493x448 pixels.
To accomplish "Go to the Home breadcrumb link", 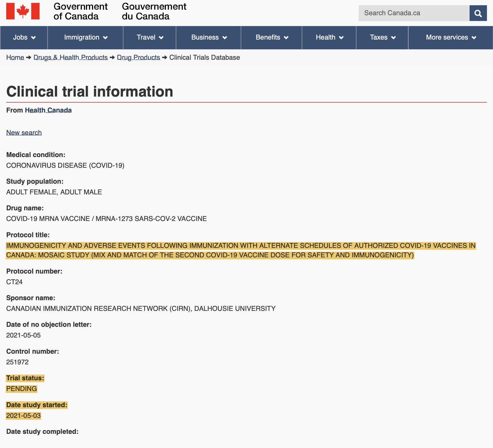I will 15,57.
